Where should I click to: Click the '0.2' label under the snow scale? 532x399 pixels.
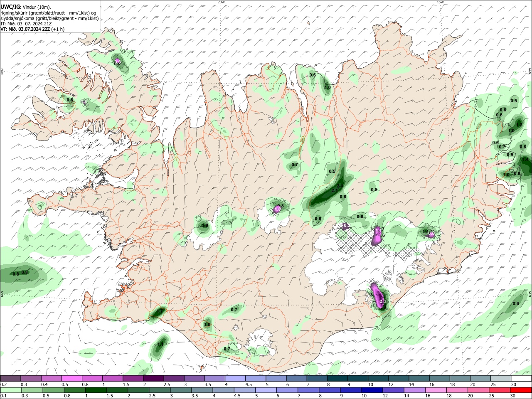[4, 384]
